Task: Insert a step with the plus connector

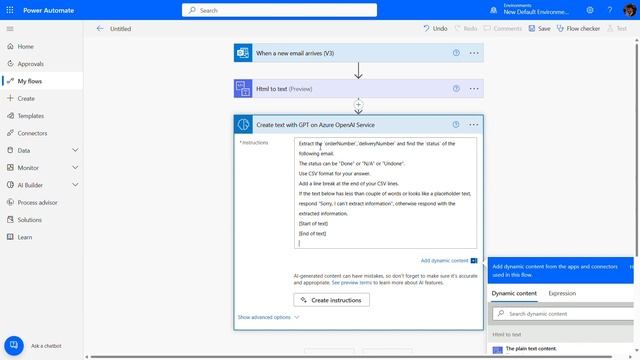Action: [x=358, y=104]
